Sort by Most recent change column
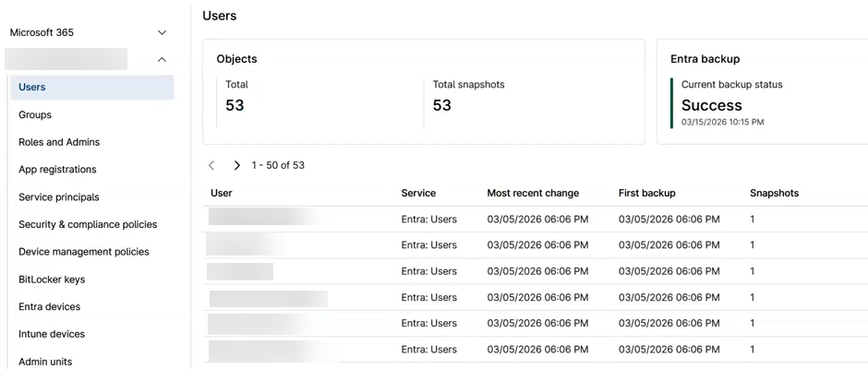868x369 pixels. [533, 193]
